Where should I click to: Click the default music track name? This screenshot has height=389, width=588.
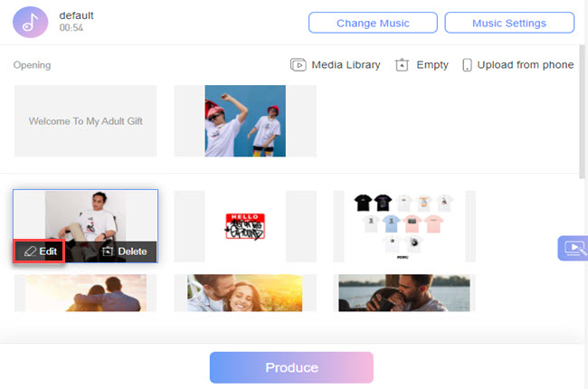pyautogui.click(x=76, y=15)
